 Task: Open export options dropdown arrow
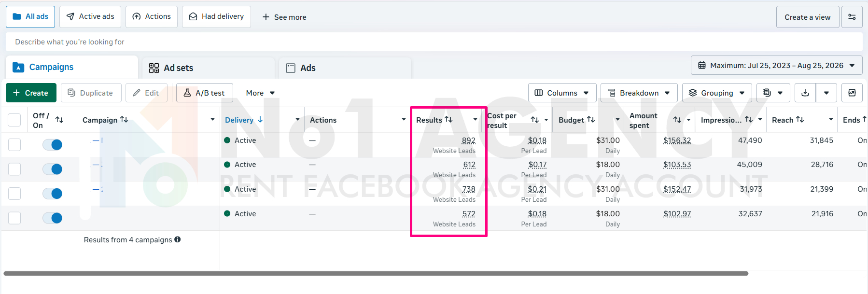point(826,93)
